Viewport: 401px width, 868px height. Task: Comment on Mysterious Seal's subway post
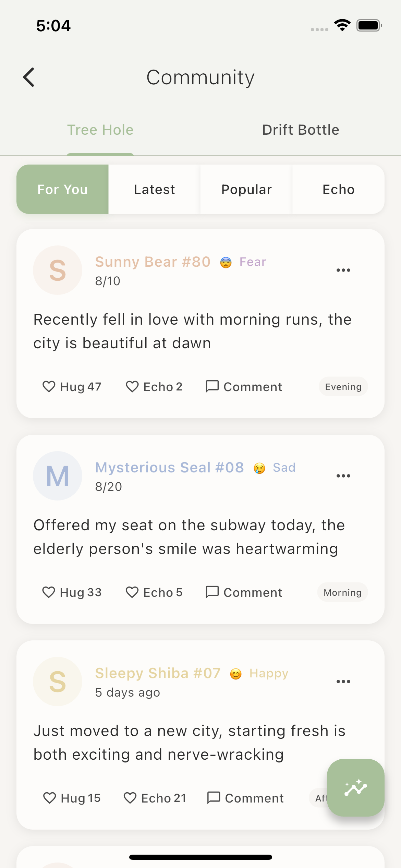click(x=243, y=592)
